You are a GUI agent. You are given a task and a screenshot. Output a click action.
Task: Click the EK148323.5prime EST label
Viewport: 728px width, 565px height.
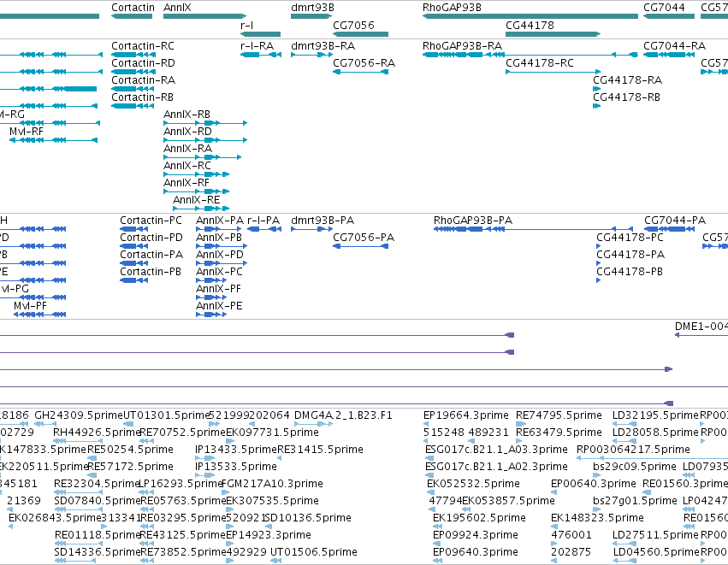[x=597, y=518]
